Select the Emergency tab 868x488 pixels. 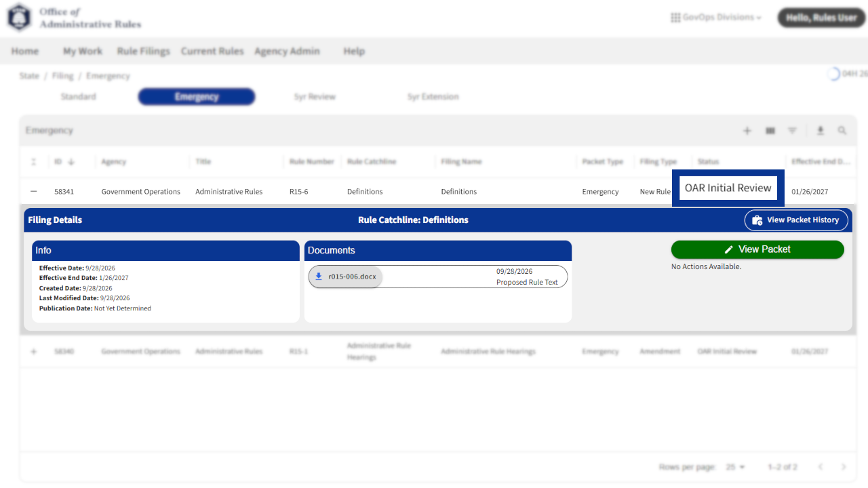(197, 97)
